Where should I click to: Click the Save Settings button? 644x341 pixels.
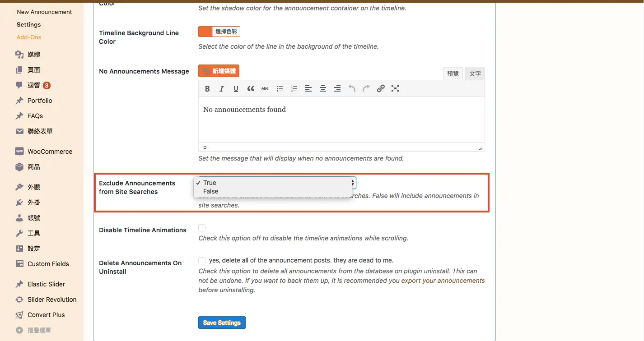pos(222,323)
